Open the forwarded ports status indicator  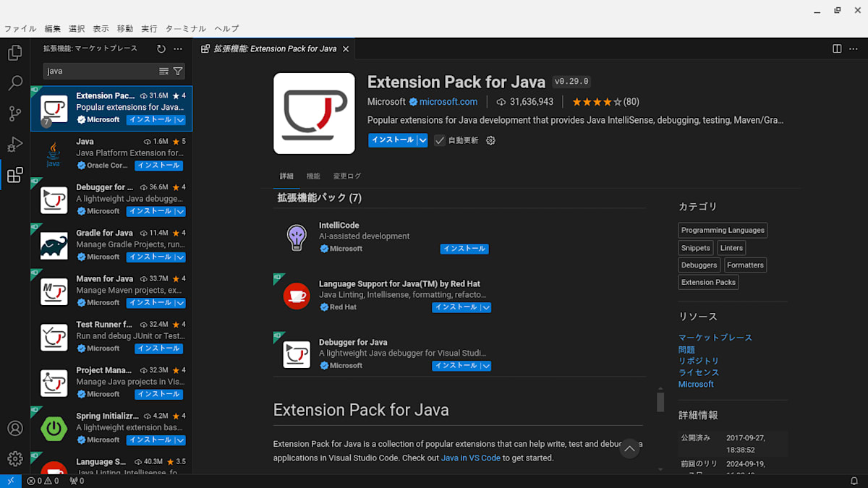(x=77, y=481)
